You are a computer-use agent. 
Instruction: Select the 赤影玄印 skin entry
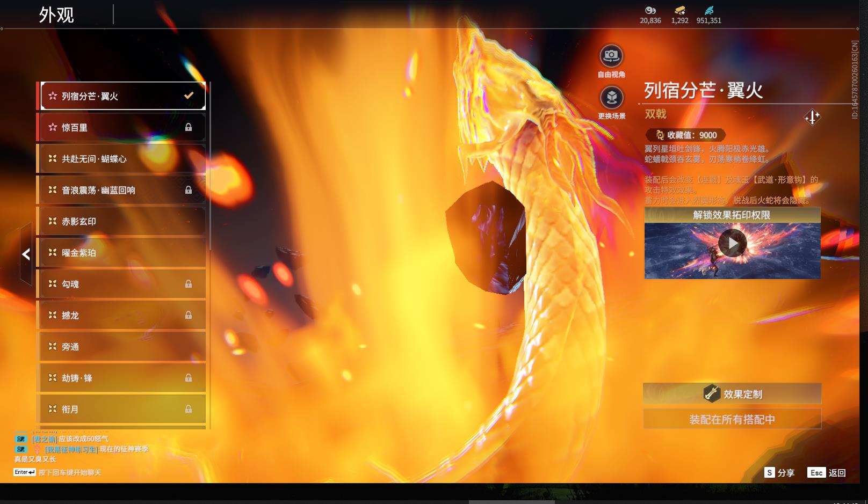click(122, 221)
